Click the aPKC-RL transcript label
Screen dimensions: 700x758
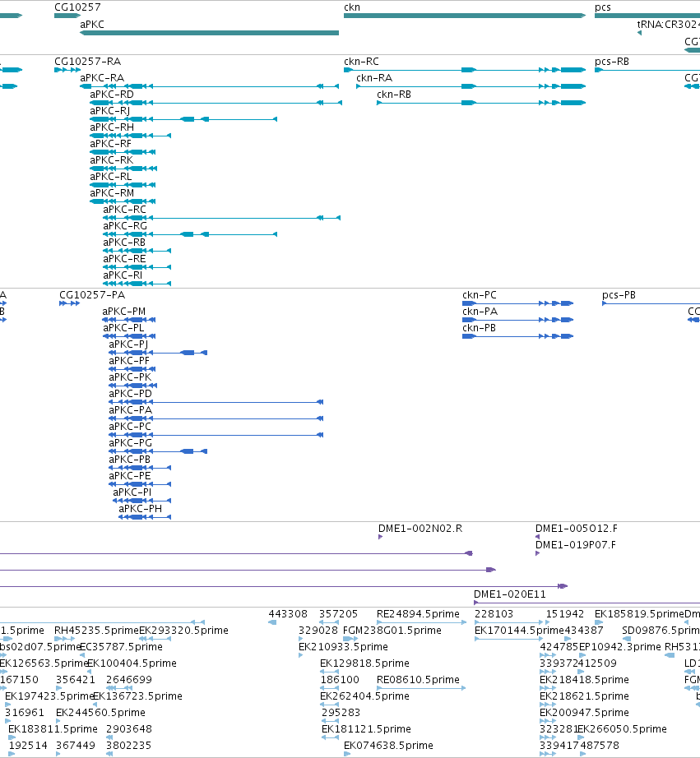pyautogui.click(x=111, y=177)
